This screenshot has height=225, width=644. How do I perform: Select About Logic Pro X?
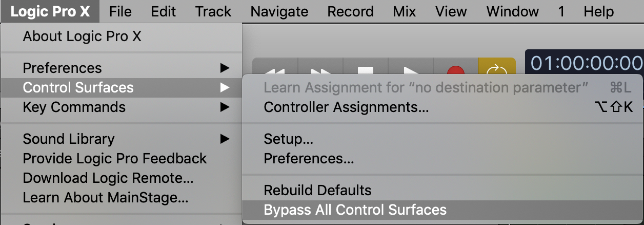[82, 36]
